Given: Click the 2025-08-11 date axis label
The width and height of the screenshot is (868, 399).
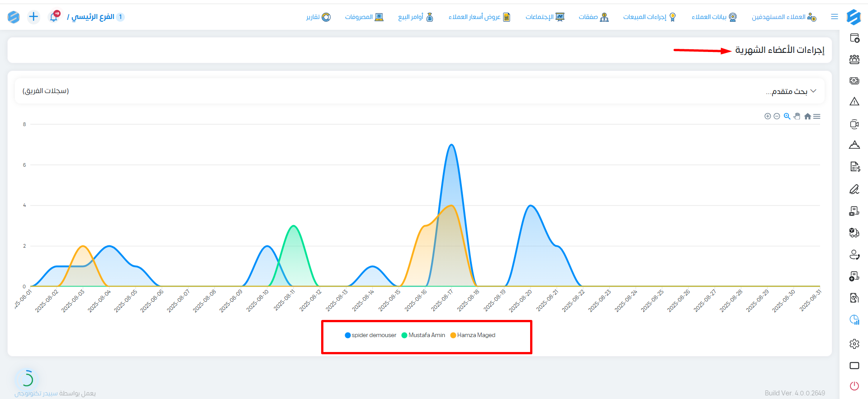Looking at the screenshot, I should coord(285,300).
